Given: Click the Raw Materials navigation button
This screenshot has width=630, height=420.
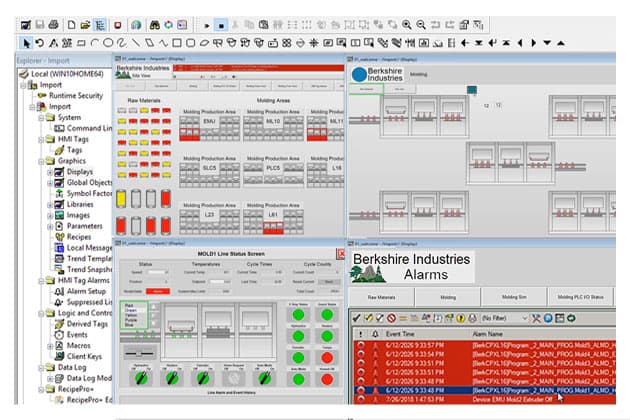Looking at the screenshot, I should point(380,297).
